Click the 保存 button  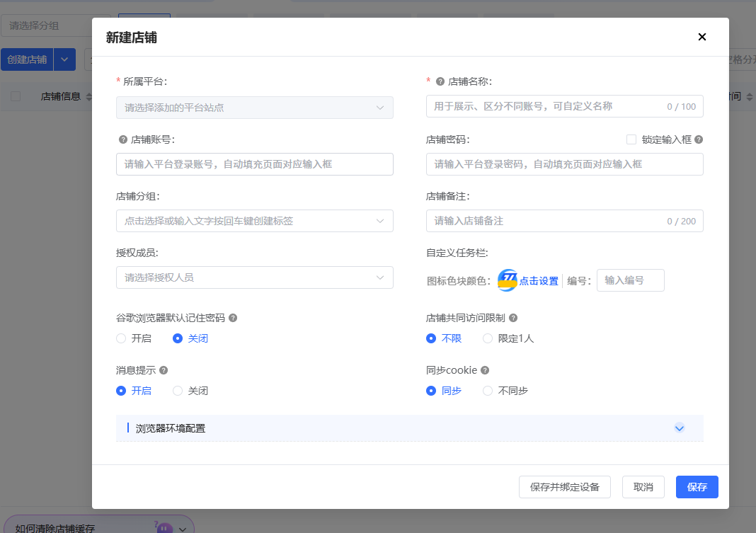point(697,487)
